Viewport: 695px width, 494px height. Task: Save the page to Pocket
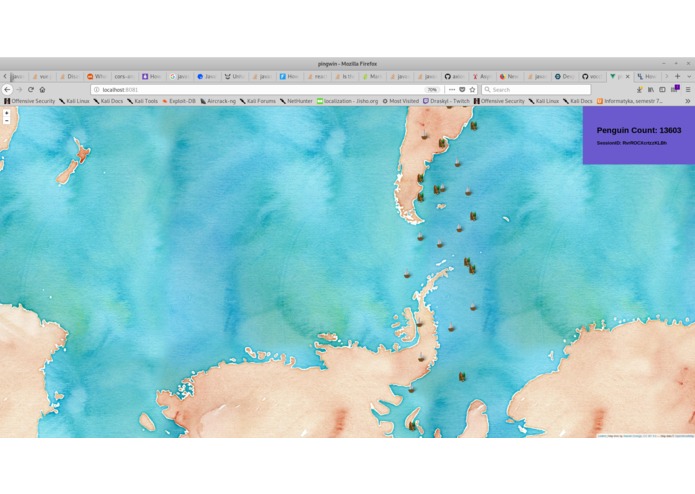462,89
